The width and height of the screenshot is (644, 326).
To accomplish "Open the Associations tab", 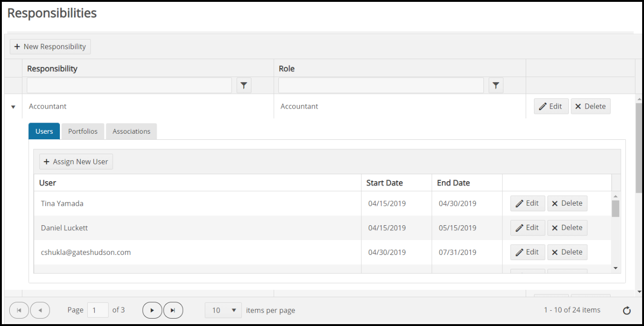I will click(x=131, y=131).
